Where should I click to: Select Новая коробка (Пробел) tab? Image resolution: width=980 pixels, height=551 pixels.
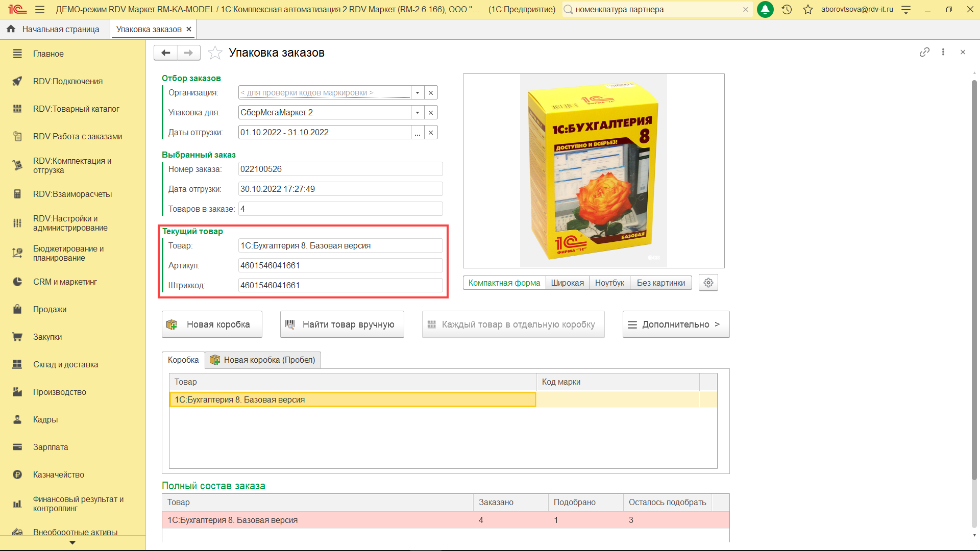point(263,360)
